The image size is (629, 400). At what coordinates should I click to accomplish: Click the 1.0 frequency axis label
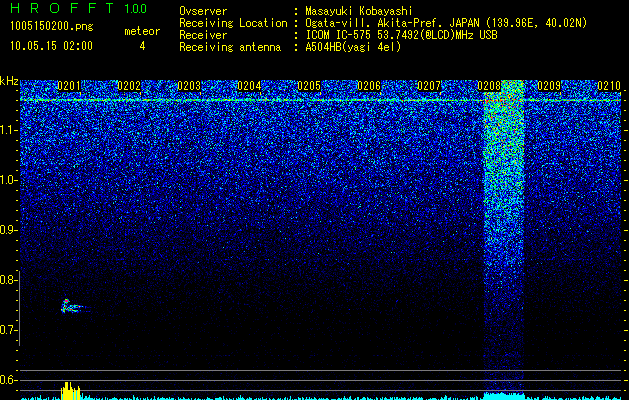point(8,181)
